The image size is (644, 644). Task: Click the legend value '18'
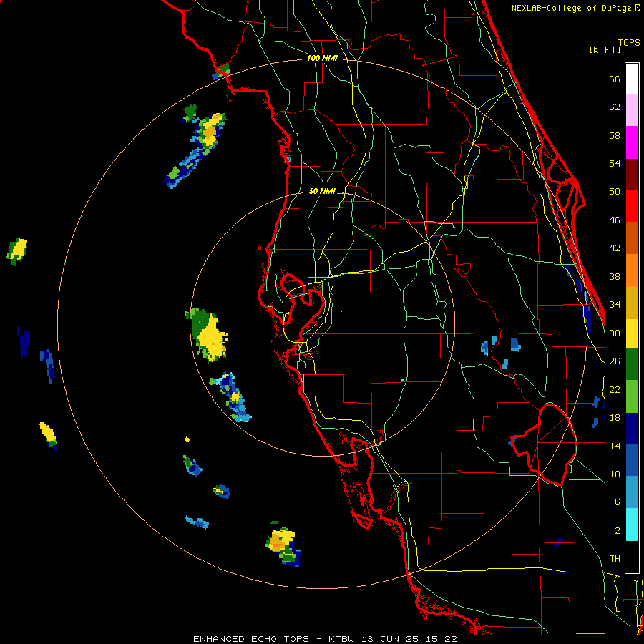coord(615,418)
